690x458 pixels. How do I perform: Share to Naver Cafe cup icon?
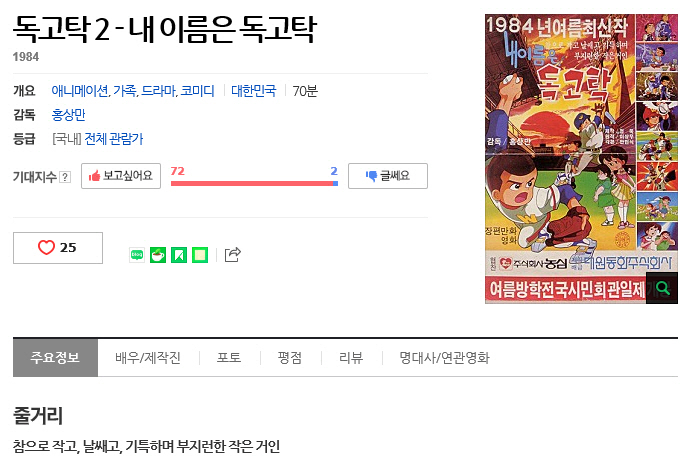click(x=158, y=255)
